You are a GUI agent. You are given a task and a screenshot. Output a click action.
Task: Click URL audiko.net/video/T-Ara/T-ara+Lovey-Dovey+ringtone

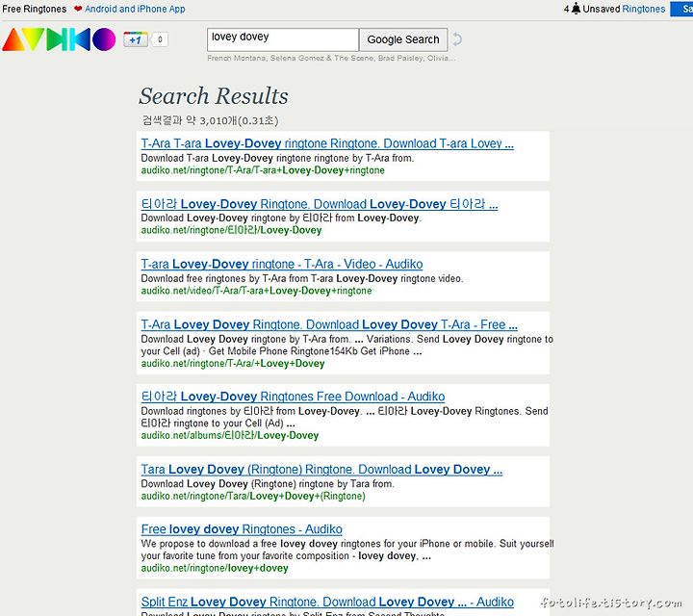pos(256,291)
